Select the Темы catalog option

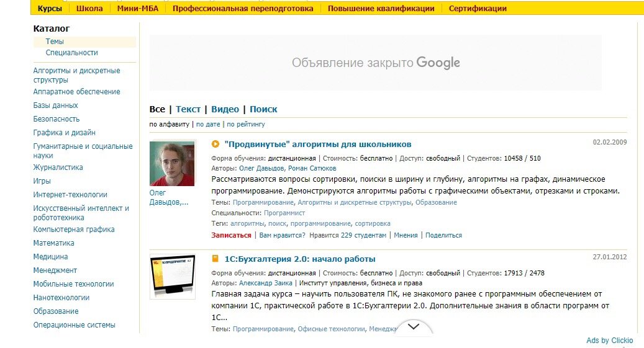click(55, 42)
